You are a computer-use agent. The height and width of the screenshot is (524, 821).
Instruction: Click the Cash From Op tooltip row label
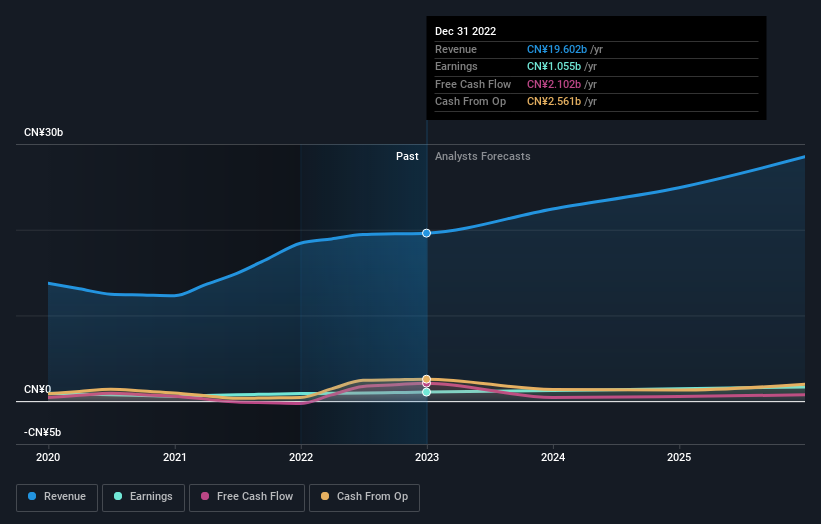pyautogui.click(x=470, y=102)
